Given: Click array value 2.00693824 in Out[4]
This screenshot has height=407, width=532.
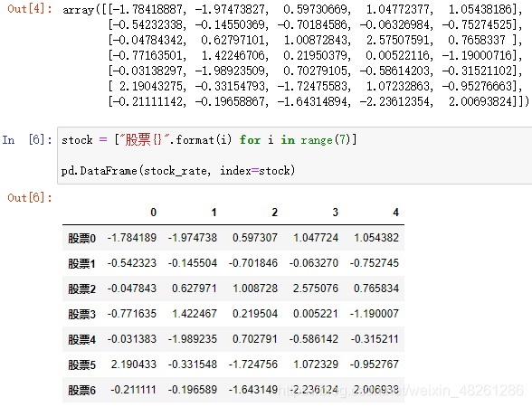Looking at the screenshot, I should tap(480, 101).
